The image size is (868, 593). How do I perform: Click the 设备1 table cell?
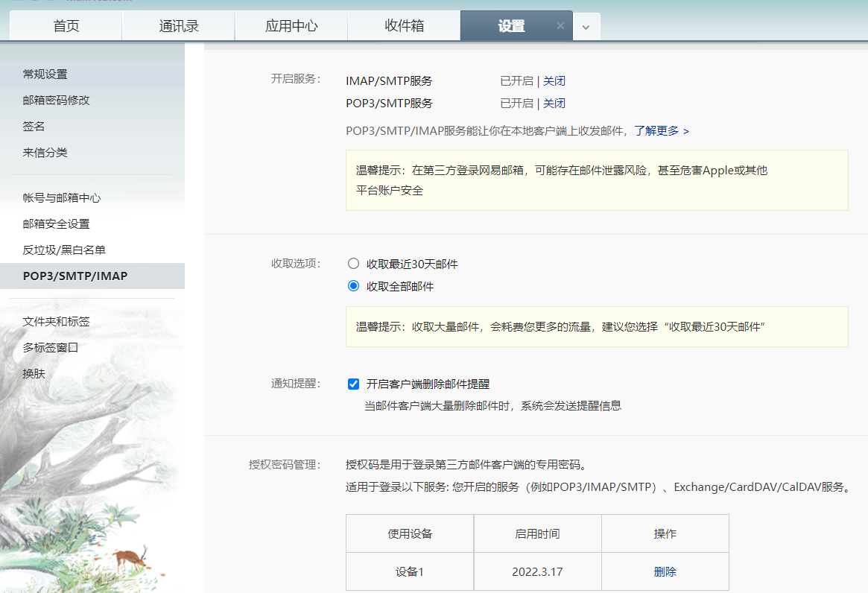pos(410,571)
